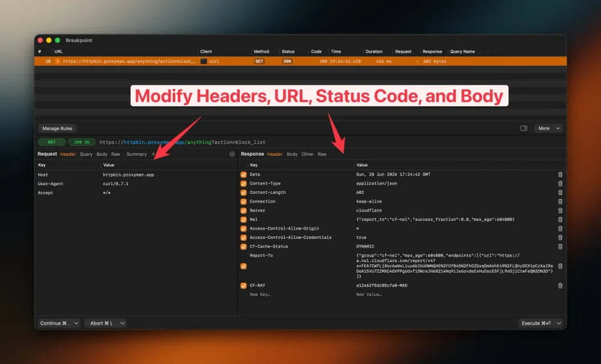Toggle the Connection header checkbox
This screenshot has height=364, width=601.
[x=244, y=202]
